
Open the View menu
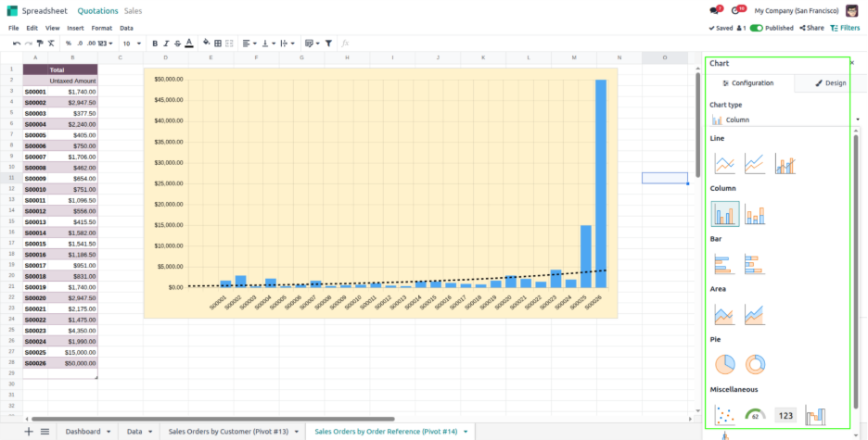[x=52, y=28]
